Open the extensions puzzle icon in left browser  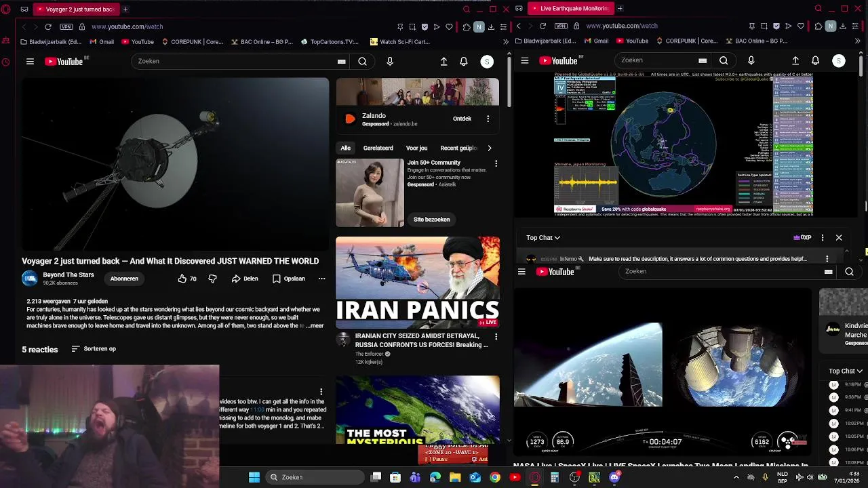click(467, 26)
